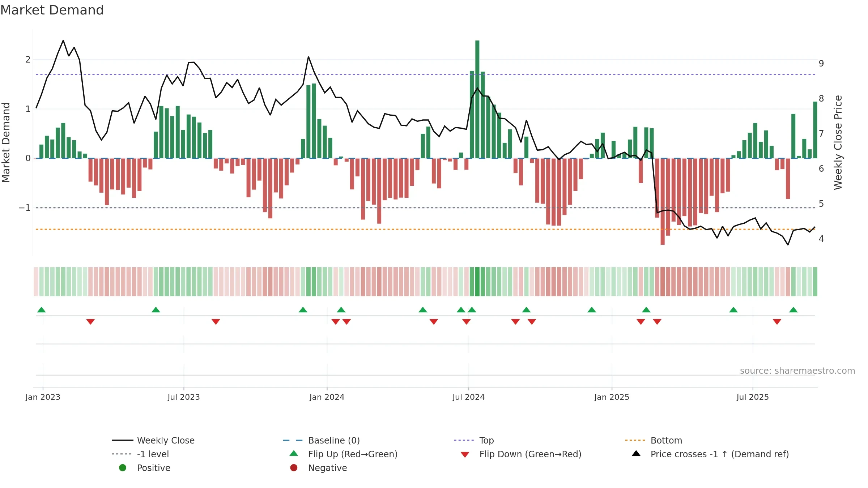
Task: Click the Flip Up green triangle legend icon
Action: coord(294,453)
